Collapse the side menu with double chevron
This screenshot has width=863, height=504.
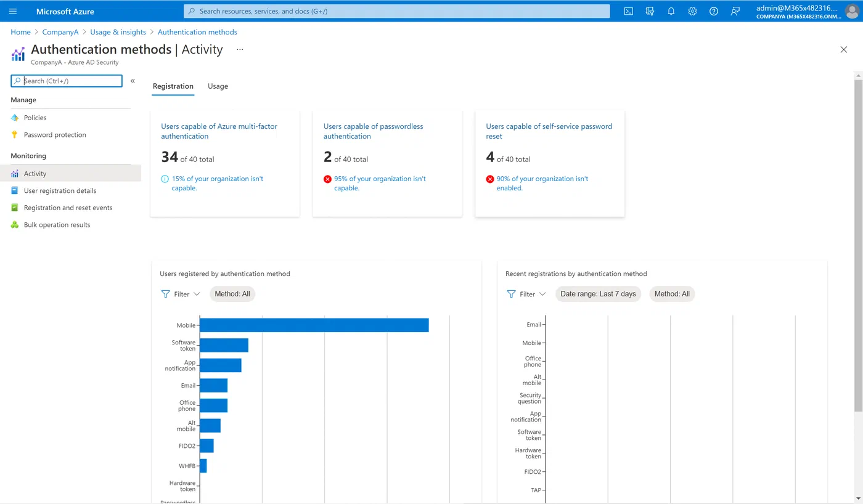pos(133,81)
